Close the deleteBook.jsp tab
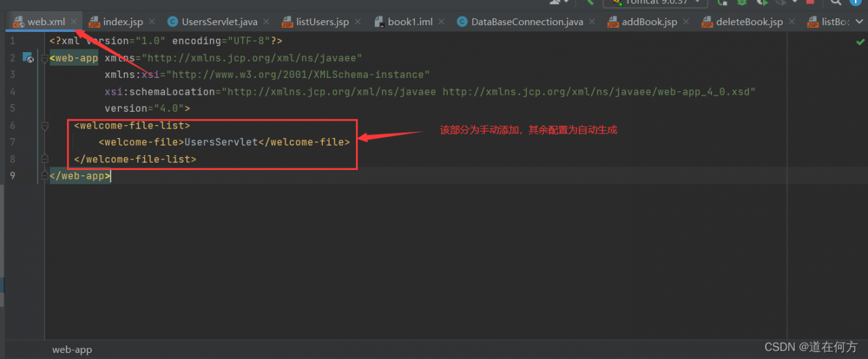This screenshot has height=359, width=868. click(791, 22)
